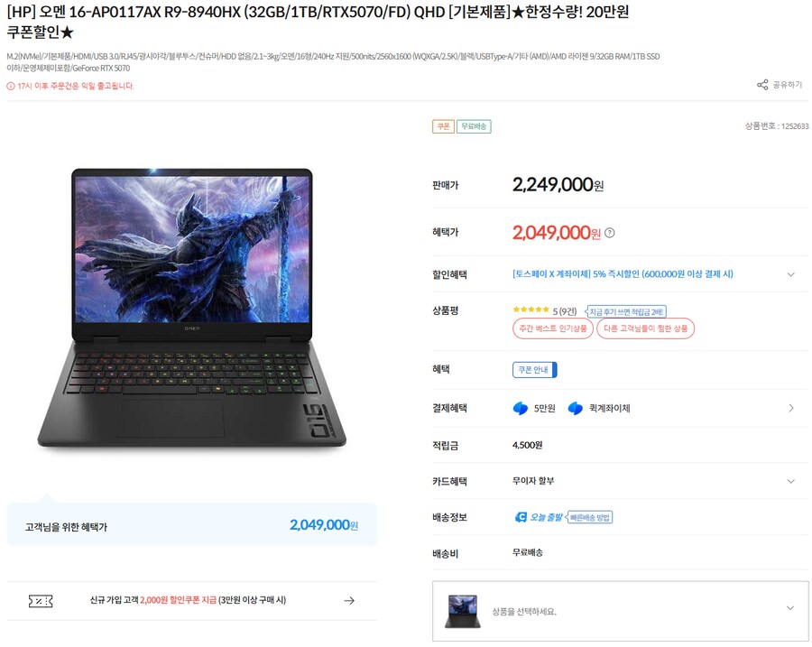Click the share (공유하기) icon
Screen dimensions: 812x647
[762, 85]
